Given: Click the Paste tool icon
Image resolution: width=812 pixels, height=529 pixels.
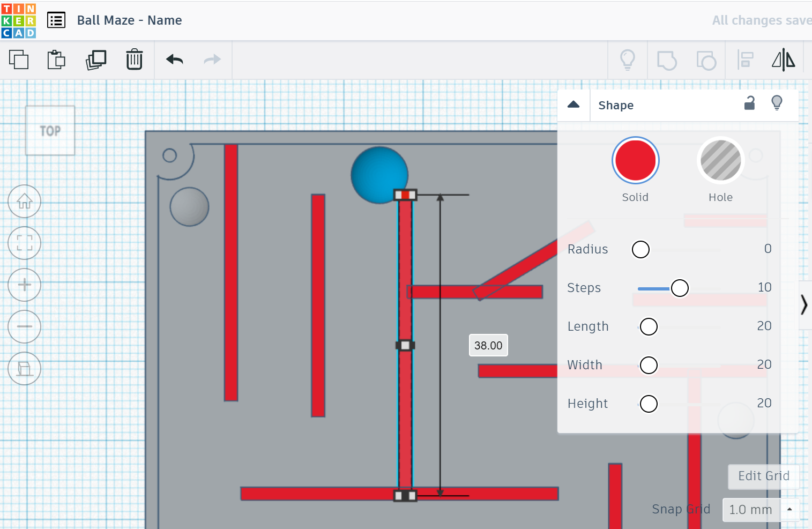Looking at the screenshot, I should pyautogui.click(x=56, y=59).
